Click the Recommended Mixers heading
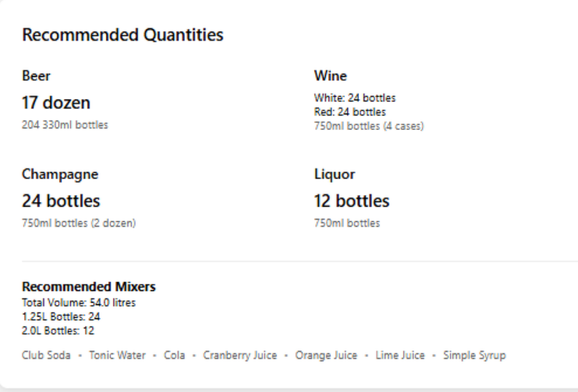 pos(89,287)
